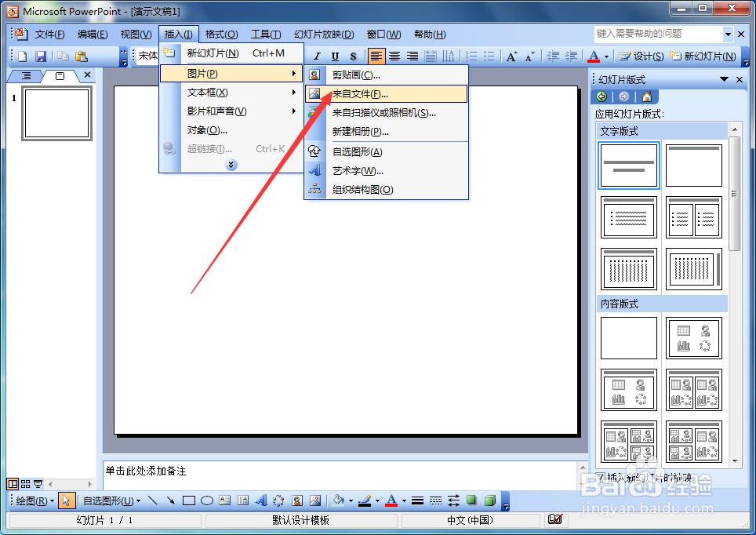Click the task pane Home icon
Image resolution: width=756 pixels, height=535 pixels.
pos(646,96)
